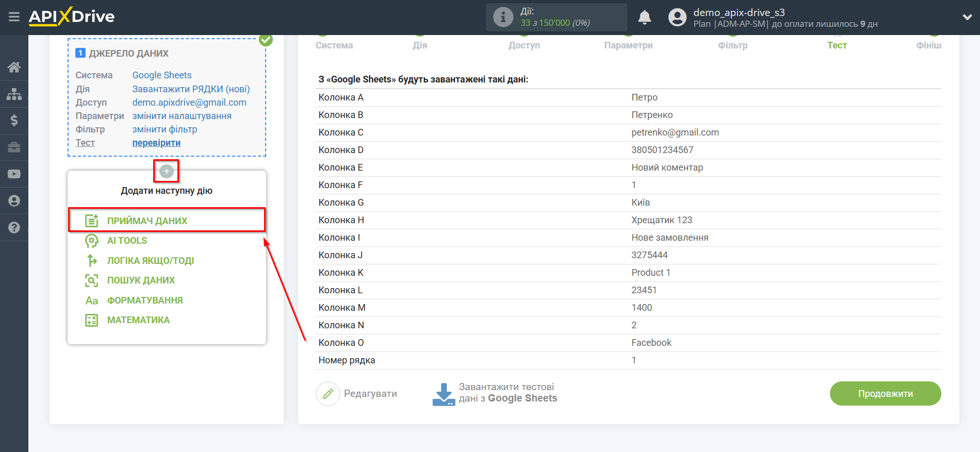Click the value Product 1
The width and height of the screenshot is (980, 452).
650,273
